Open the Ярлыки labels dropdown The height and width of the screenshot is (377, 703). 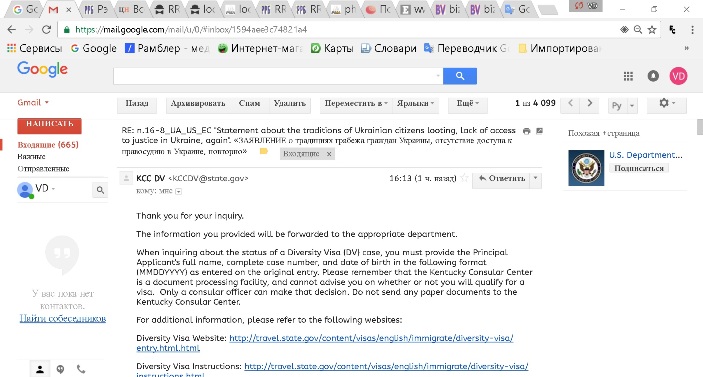click(x=415, y=104)
